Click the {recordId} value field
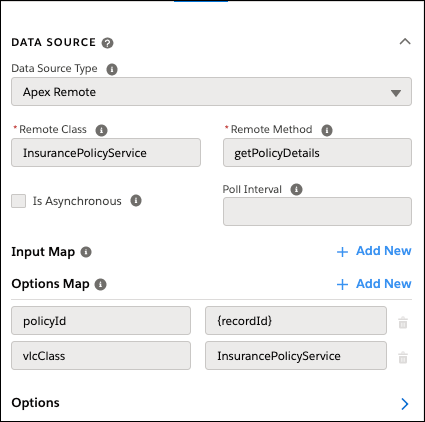 pyautogui.click(x=296, y=321)
